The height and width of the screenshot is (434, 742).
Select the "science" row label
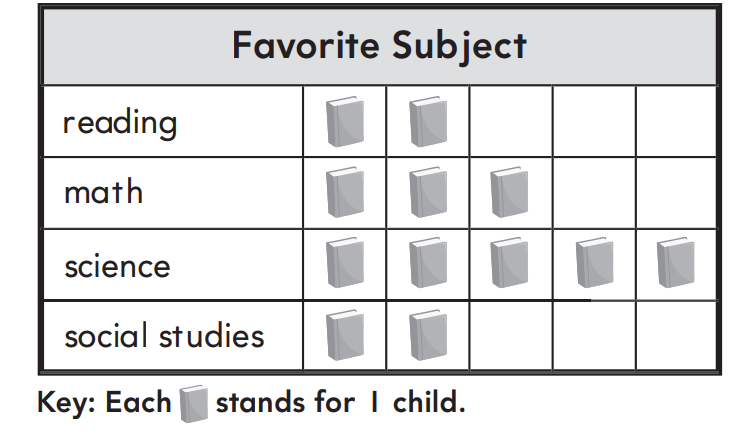coord(117,266)
